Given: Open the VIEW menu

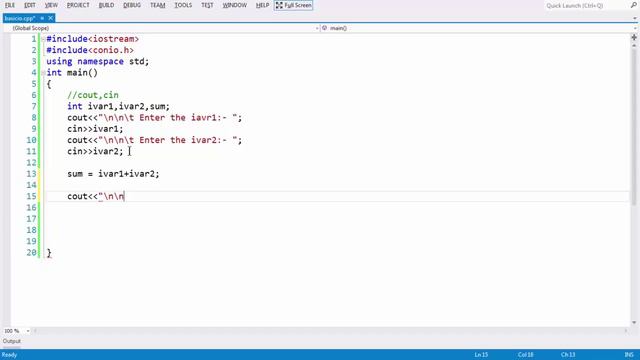Looking at the screenshot, I should [51, 5].
